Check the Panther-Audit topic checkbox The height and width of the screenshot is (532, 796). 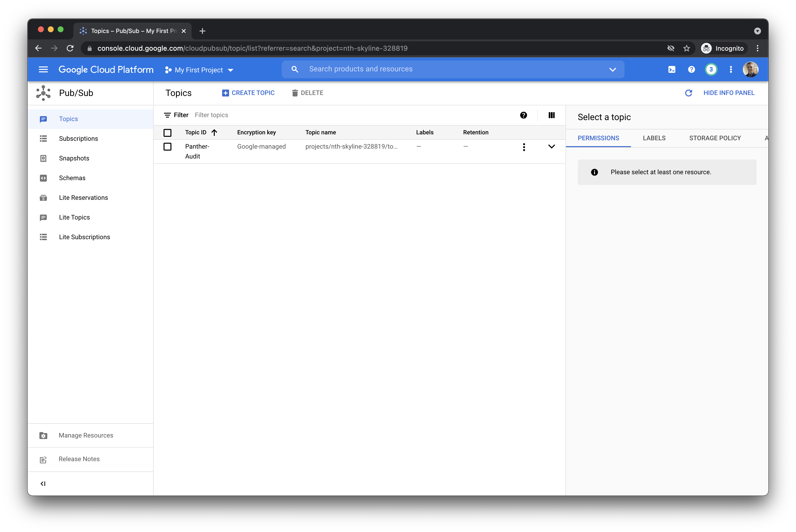[167, 147]
